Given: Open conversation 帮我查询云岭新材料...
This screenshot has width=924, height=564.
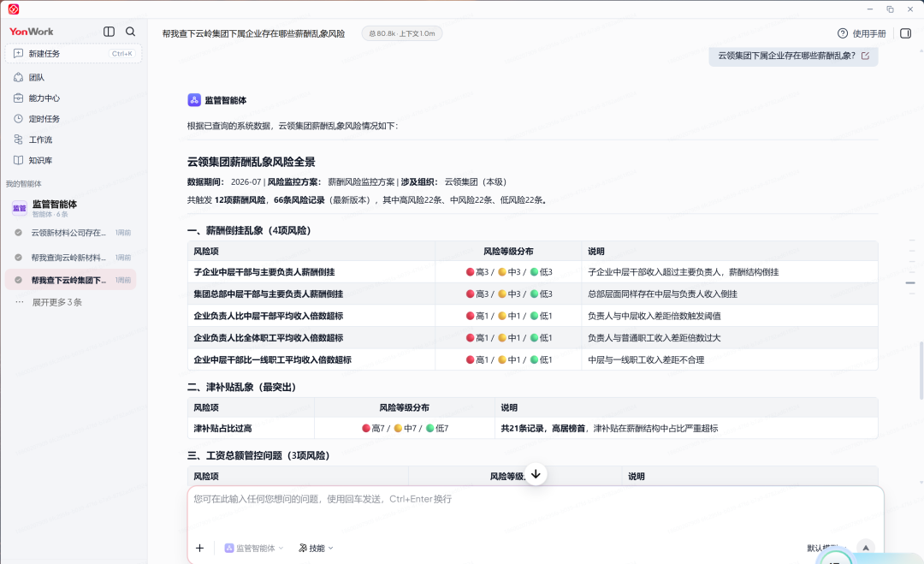Looking at the screenshot, I should [x=71, y=258].
